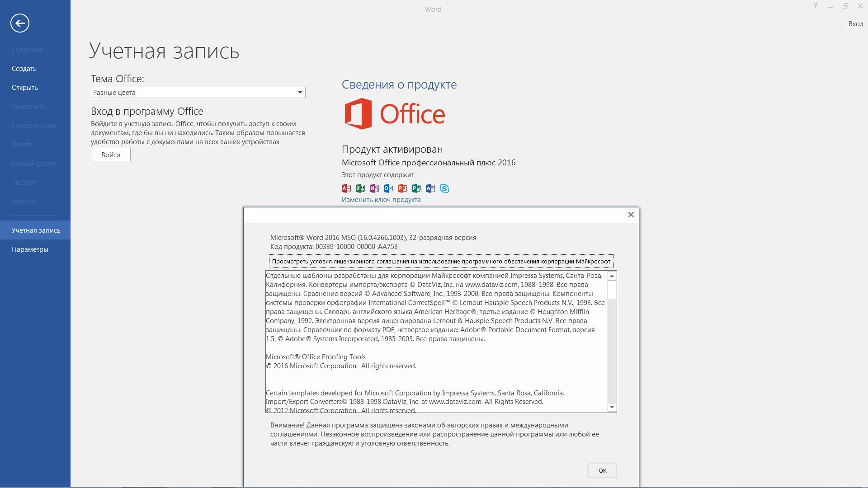Click the Войти sign-in button
The width and height of the screenshot is (868, 488).
111,155
